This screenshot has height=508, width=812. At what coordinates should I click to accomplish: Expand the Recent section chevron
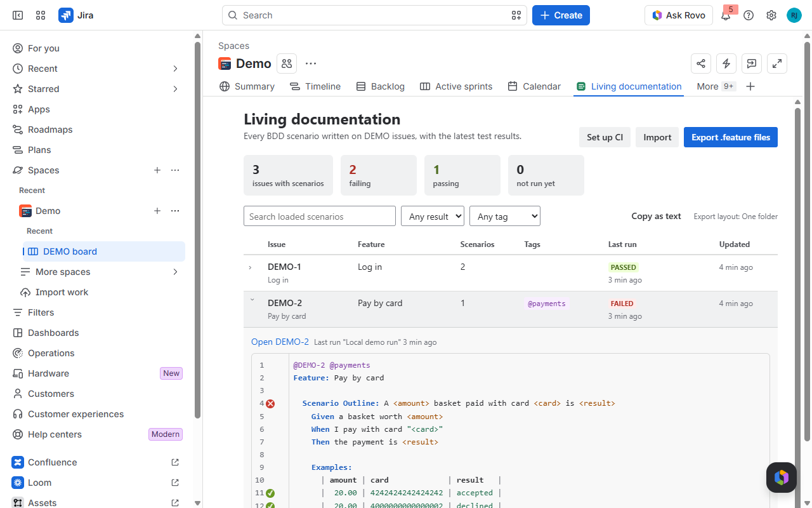tap(176, 69)
